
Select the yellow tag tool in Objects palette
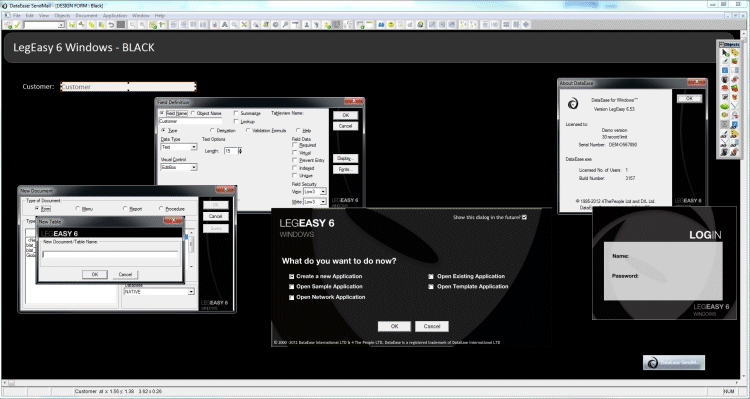[735, 53]
